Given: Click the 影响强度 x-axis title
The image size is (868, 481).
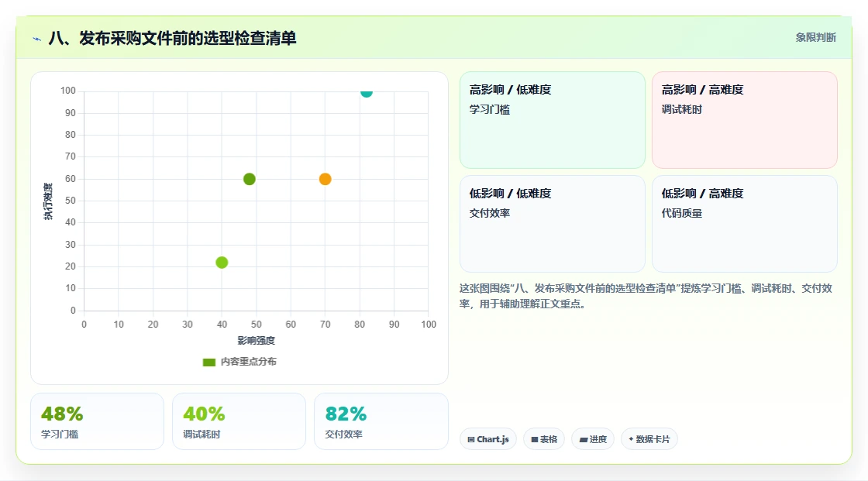Looking at the screenshot, I should [x=257, y=340].
